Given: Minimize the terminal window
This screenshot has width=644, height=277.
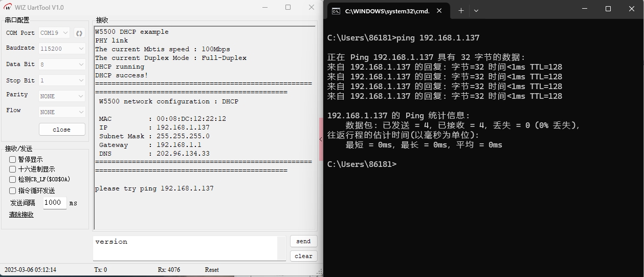Looking at the screenshot, I should click(x=585, y=9).
